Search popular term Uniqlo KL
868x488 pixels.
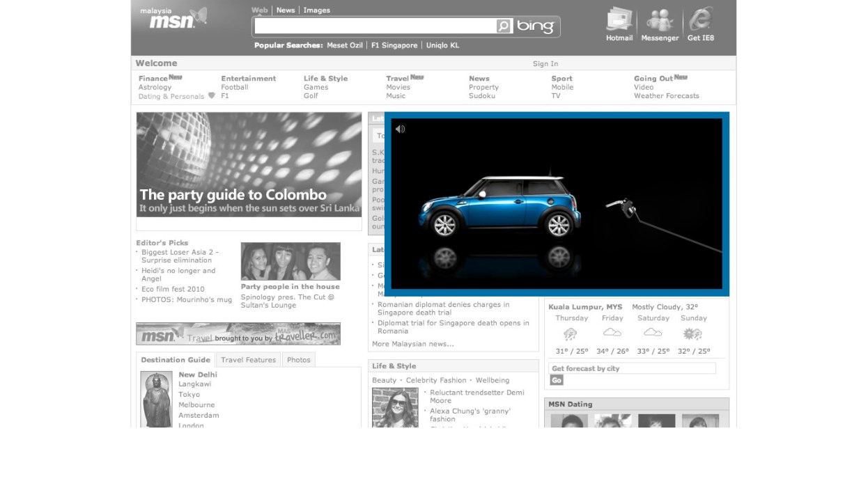[443, 45]
